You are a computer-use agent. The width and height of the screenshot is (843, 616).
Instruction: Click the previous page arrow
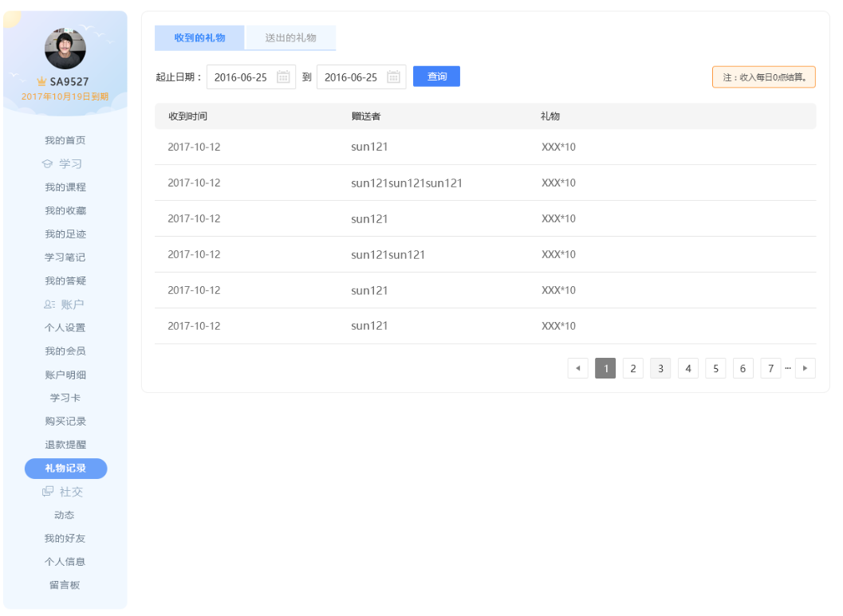pos(577,368)
